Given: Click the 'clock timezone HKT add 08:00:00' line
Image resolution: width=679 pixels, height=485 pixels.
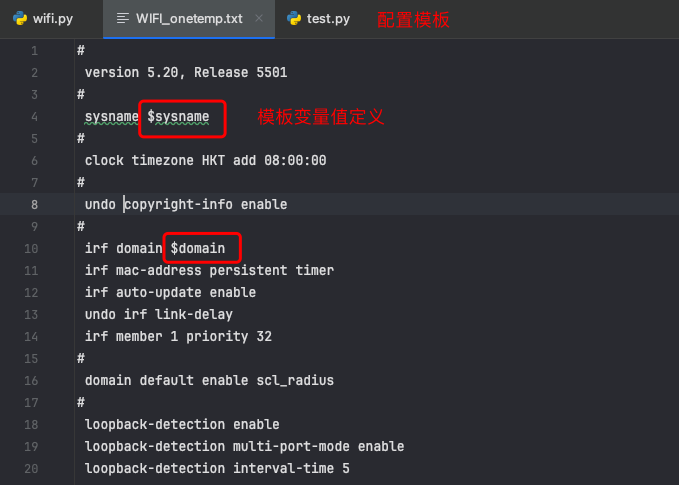Looking at the screenshot, I should (x=205, y=161).
